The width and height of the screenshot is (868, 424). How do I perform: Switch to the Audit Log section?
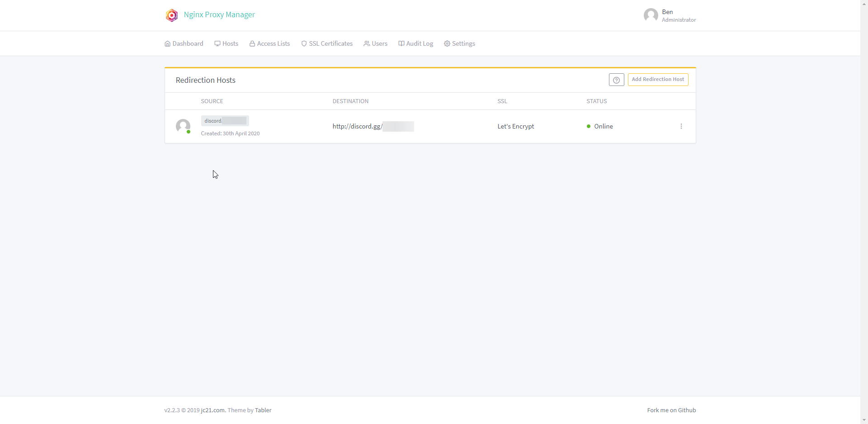coord(420,43)
